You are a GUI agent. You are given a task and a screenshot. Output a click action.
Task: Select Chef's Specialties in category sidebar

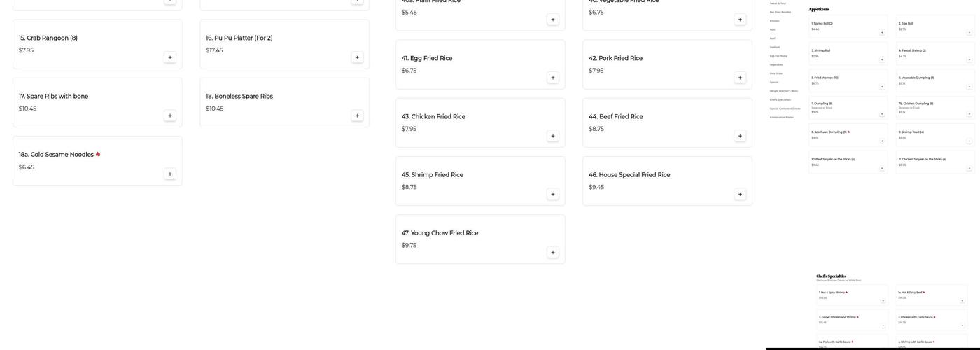[780, 99]
